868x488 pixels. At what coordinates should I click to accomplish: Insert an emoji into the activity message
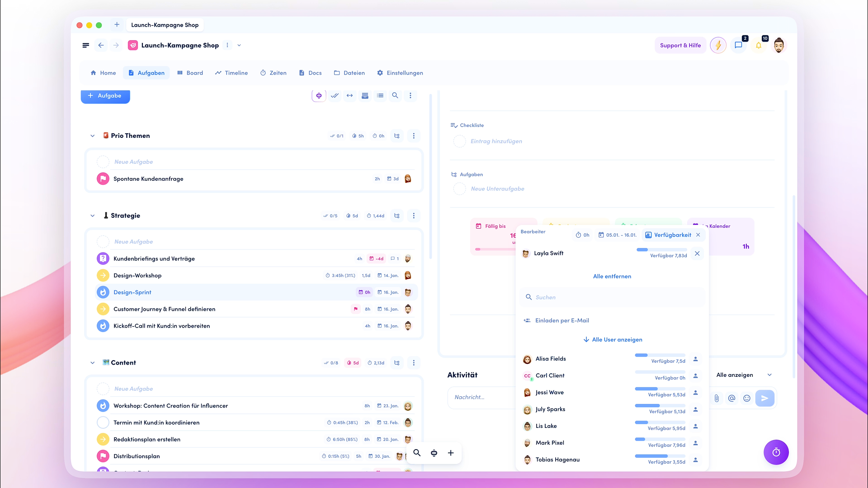click(x=746, y=398)
